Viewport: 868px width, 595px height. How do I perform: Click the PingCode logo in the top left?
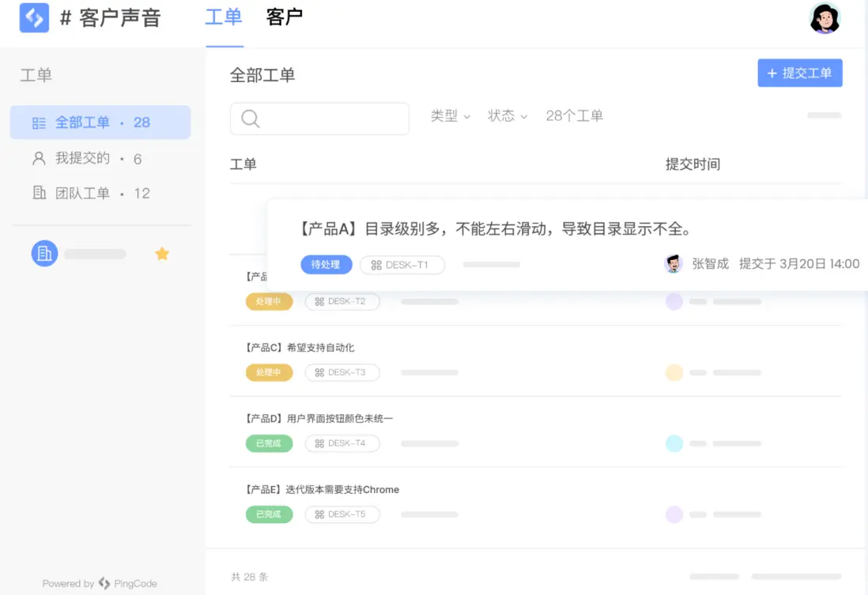point(33,17)
